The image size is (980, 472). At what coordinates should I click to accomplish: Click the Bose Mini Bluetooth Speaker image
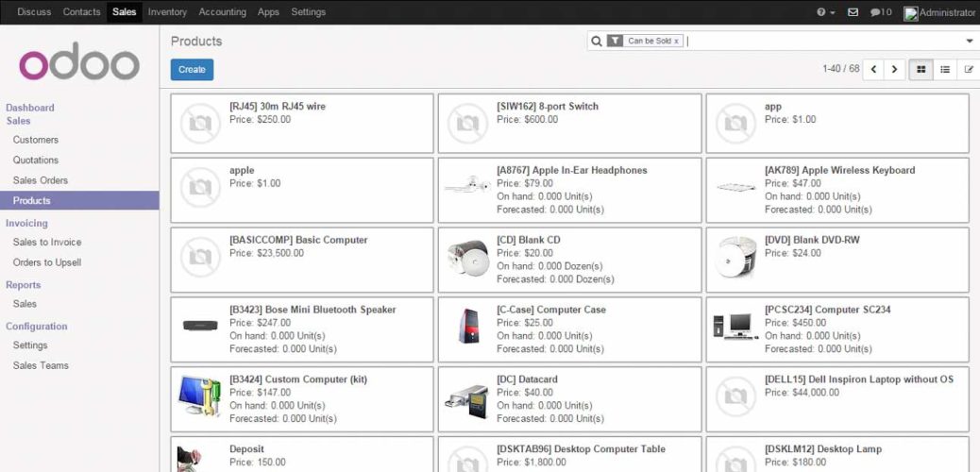pos(200,326)
